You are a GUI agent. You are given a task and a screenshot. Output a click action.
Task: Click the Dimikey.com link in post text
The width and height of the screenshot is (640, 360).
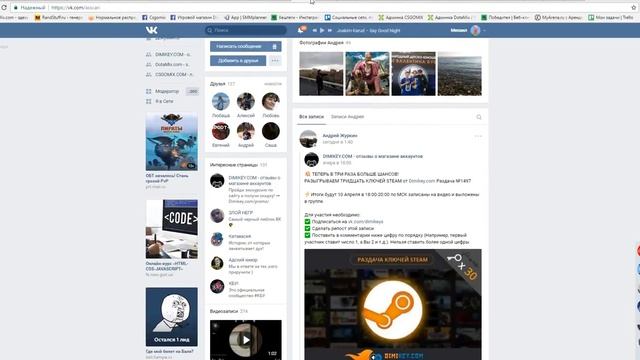[422, 181]
